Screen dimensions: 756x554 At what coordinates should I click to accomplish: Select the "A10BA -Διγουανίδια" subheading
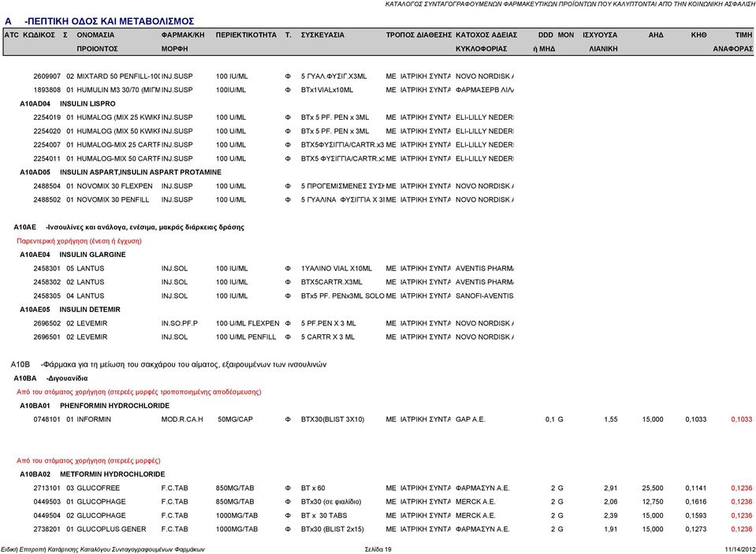[50, 378]
